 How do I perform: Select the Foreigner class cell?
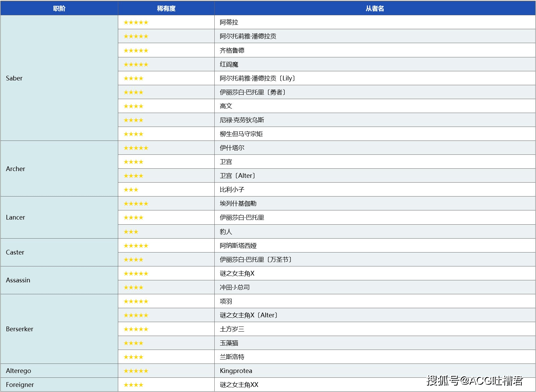pos(59,385)
